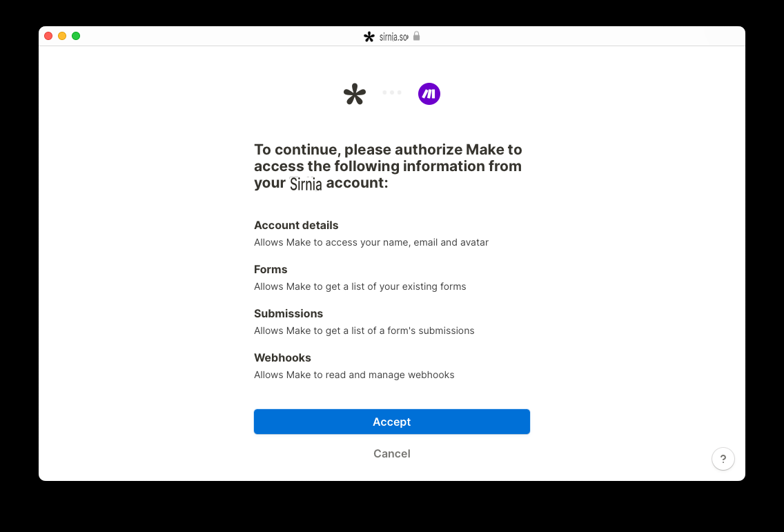Click 'Allows Make to access your name' description
Image resolution: width=784 pixels, height=532 pixels.
pos(371,242)
